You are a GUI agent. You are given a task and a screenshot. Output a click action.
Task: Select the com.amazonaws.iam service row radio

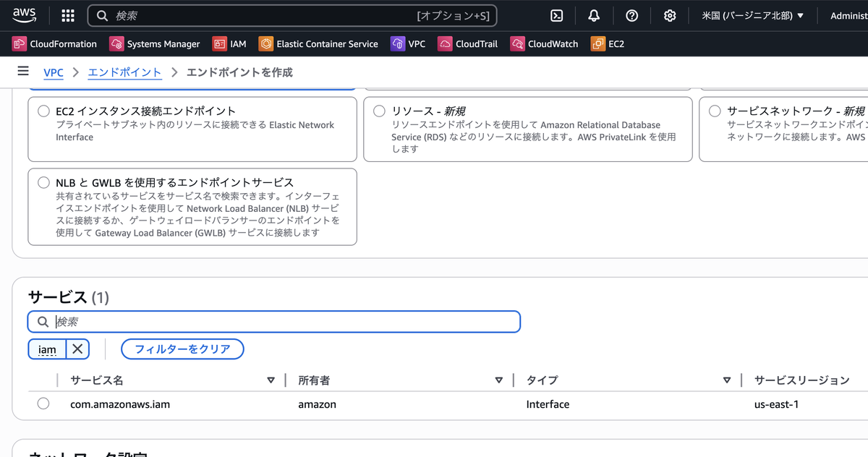43,403
